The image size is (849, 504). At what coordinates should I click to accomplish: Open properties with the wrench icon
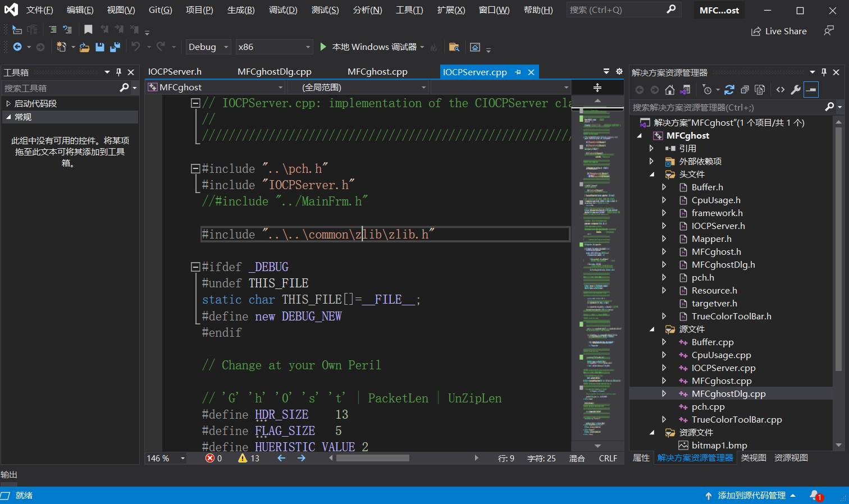[x=796, y=90]
